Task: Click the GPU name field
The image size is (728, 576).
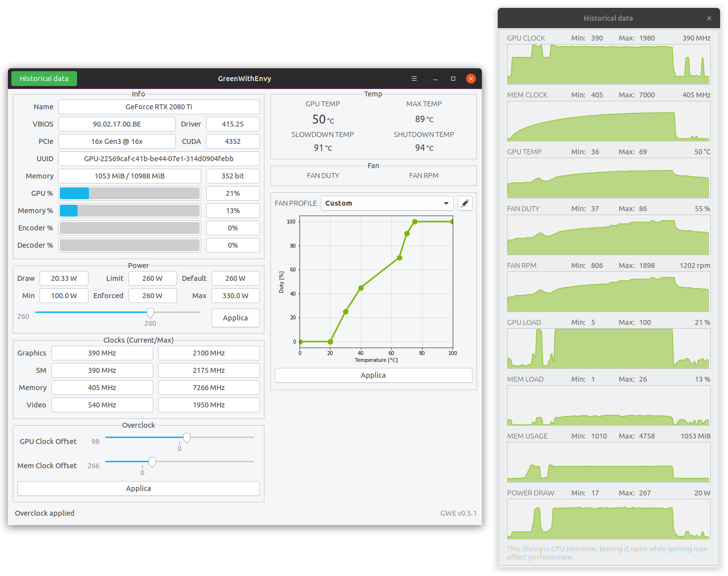Action: click(159, 107)
